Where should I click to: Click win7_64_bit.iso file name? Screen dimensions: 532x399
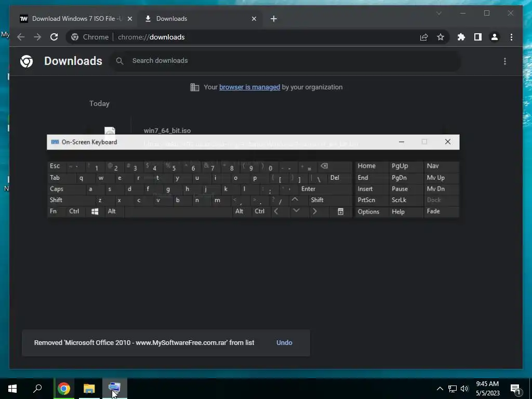pos(167,130)
